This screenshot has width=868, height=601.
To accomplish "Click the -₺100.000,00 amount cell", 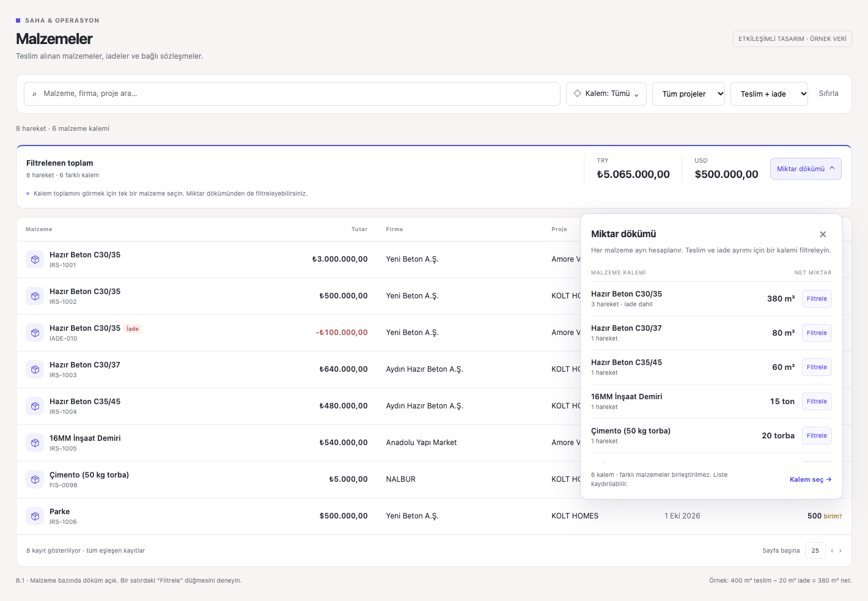I will pos(342,333).
